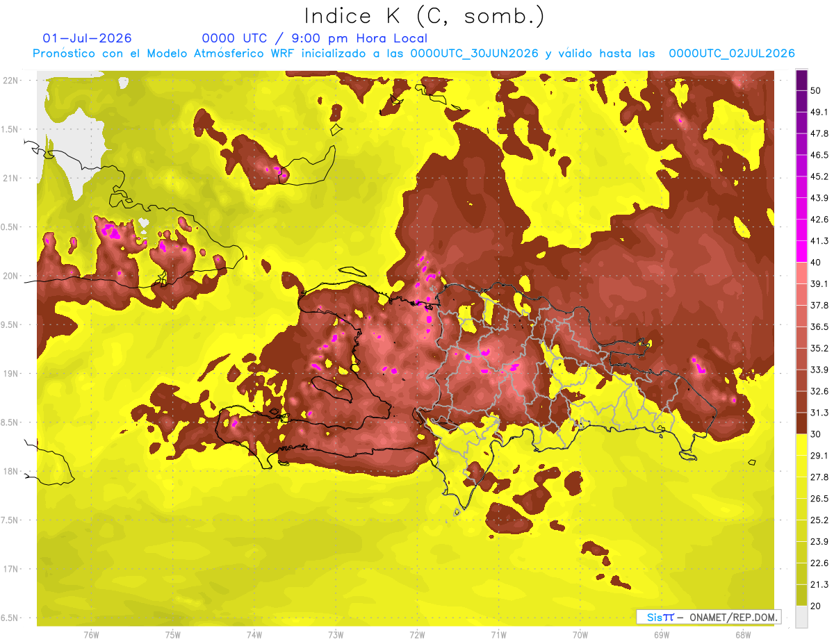
Task: Click the '74W' longitude label
Action: 254,635
